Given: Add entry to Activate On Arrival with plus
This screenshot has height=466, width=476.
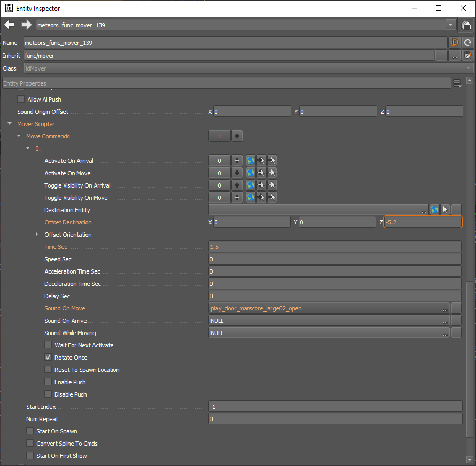Looking at the screenshot, I should tap(237, 161).
